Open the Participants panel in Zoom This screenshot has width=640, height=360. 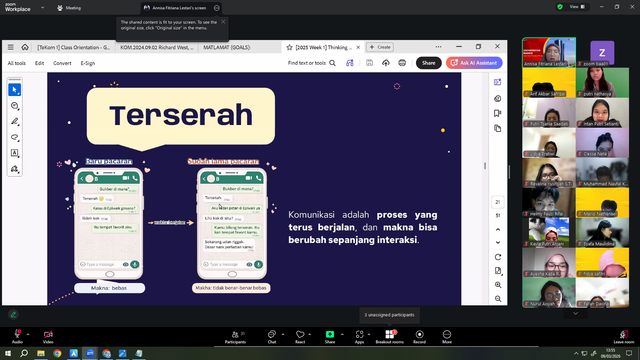tap(236, 337)
